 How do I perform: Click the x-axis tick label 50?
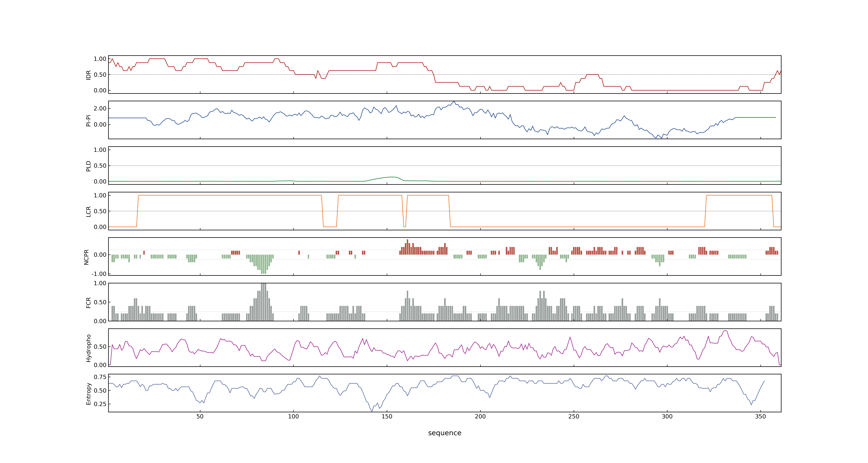tap(200, 416)
